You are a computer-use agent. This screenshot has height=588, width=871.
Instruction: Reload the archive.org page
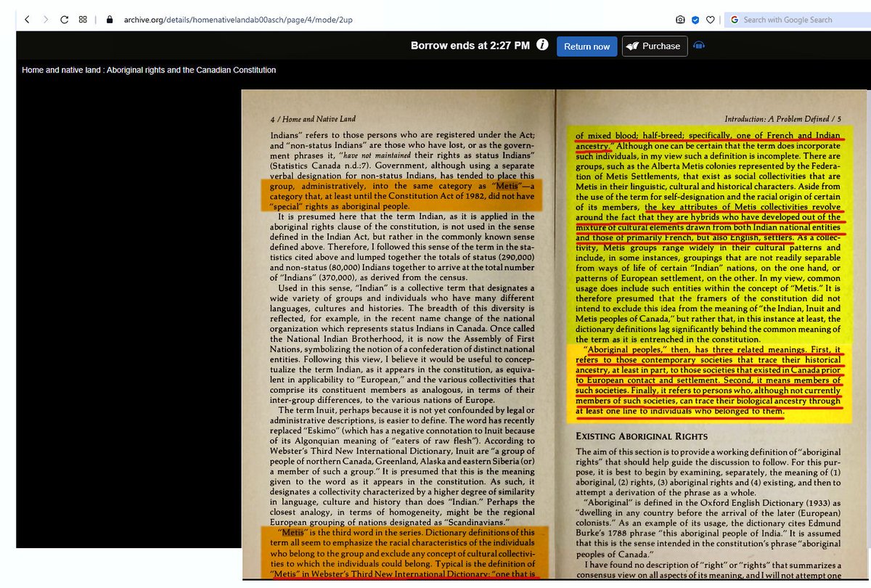(65, 20)
